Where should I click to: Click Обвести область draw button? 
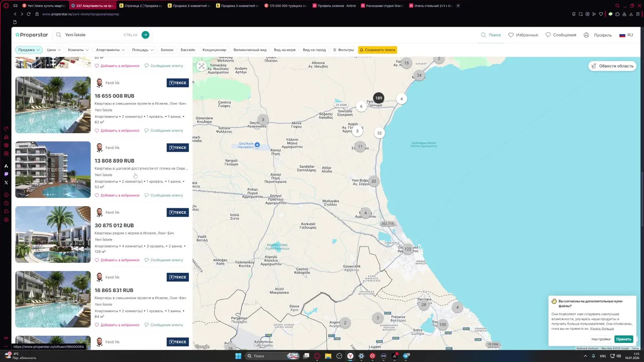tap(612, 66)
